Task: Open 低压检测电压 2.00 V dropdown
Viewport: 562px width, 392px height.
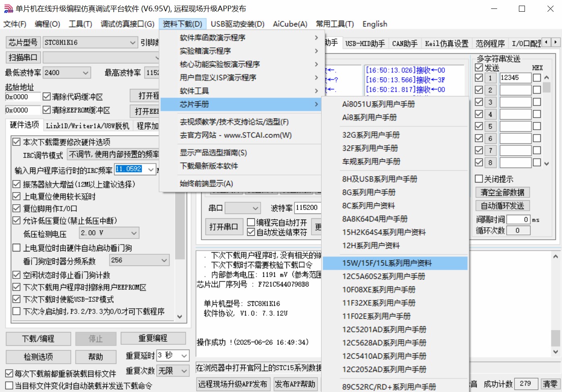Action: coord(109,233)
